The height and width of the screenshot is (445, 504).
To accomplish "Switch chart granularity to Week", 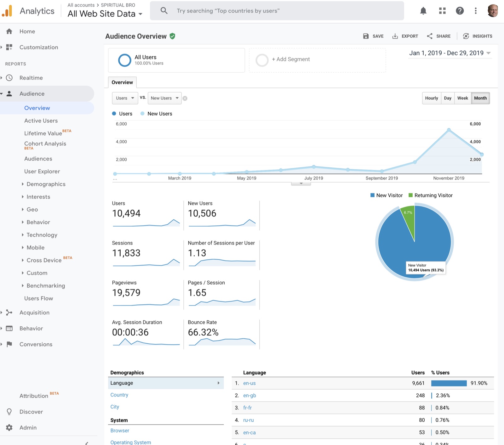I will pyautogui.click(x=462, y=98).
